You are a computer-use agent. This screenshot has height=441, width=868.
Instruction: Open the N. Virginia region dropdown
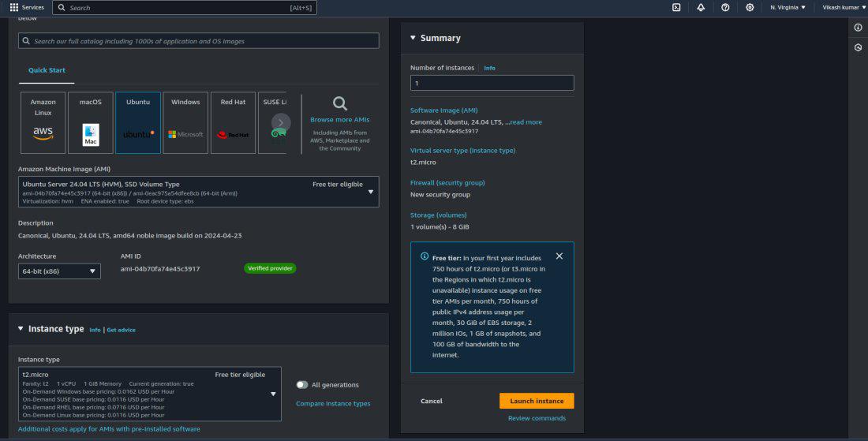coord(788,8)
